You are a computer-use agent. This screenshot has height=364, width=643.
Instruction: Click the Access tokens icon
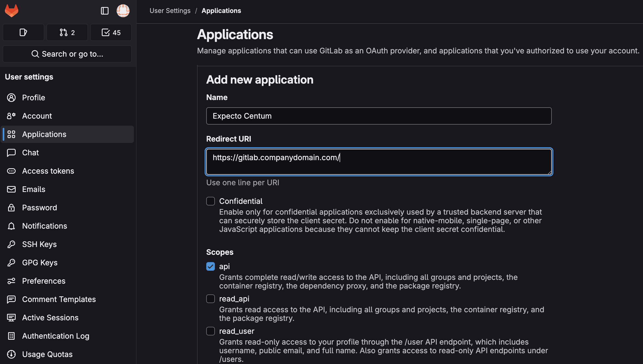pos(11,171)
